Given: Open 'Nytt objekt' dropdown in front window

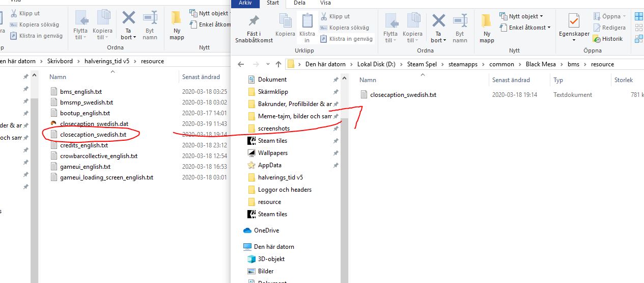Looking at the screenshot, I should point(521,16).
